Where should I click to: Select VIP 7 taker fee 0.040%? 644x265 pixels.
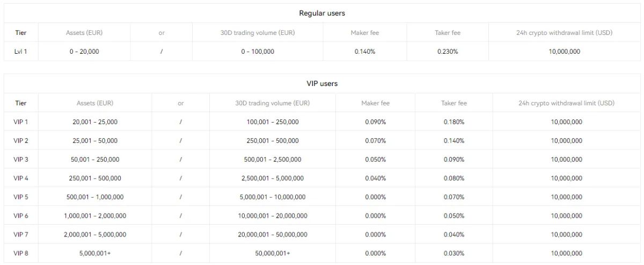point(454,234)
